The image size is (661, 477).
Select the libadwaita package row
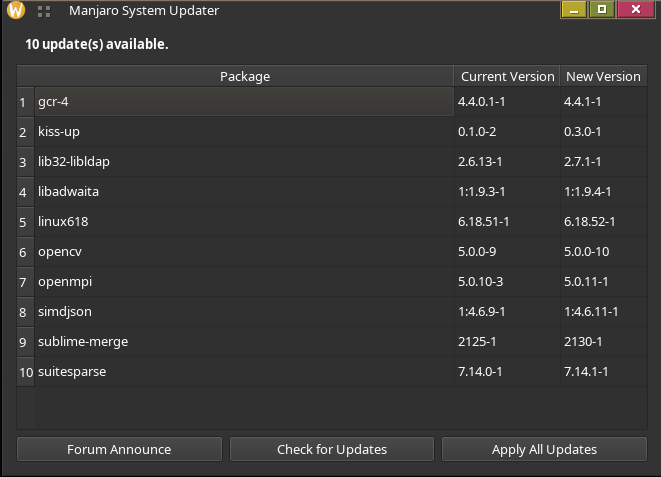pos(245,191)
